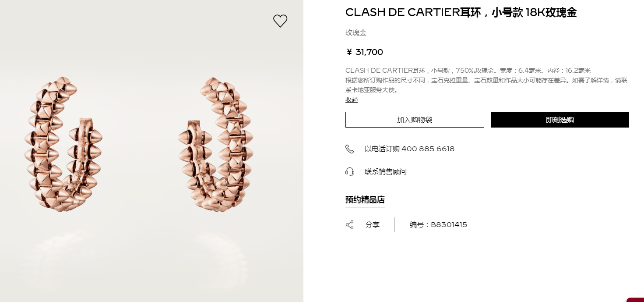644x302 pixels.
Task: Click the product description paragraph text
Action: click(x=486, y=80)
